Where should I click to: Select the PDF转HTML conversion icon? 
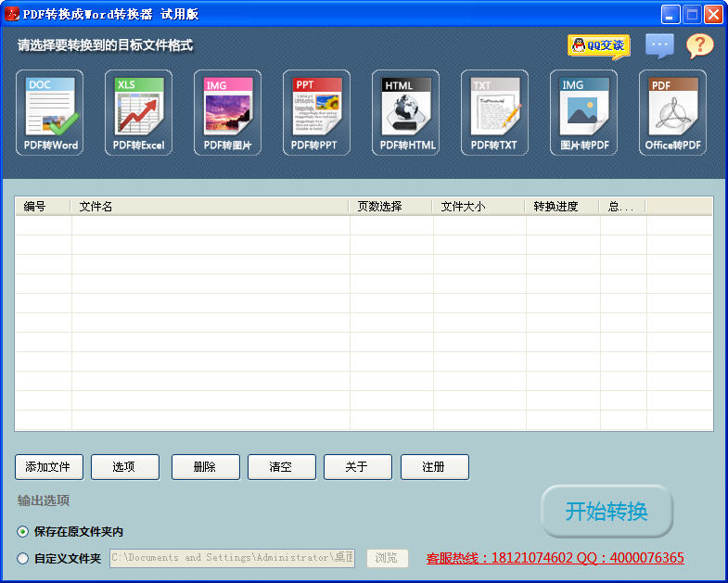coord(406,112)
